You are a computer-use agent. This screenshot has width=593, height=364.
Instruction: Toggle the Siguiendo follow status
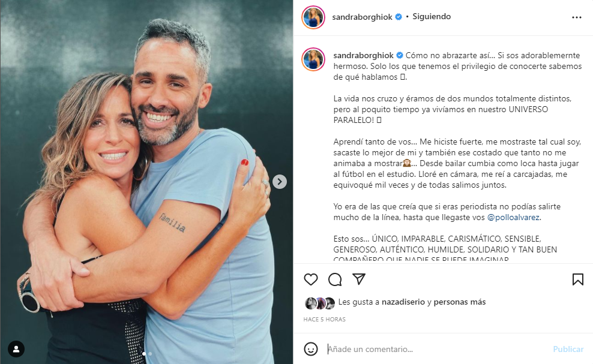pos(432,17)
